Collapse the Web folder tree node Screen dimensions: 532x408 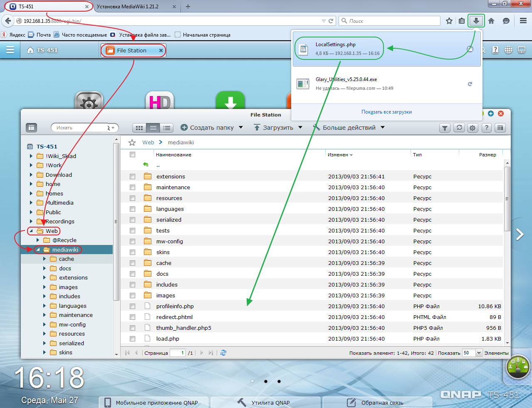(31, 231)
